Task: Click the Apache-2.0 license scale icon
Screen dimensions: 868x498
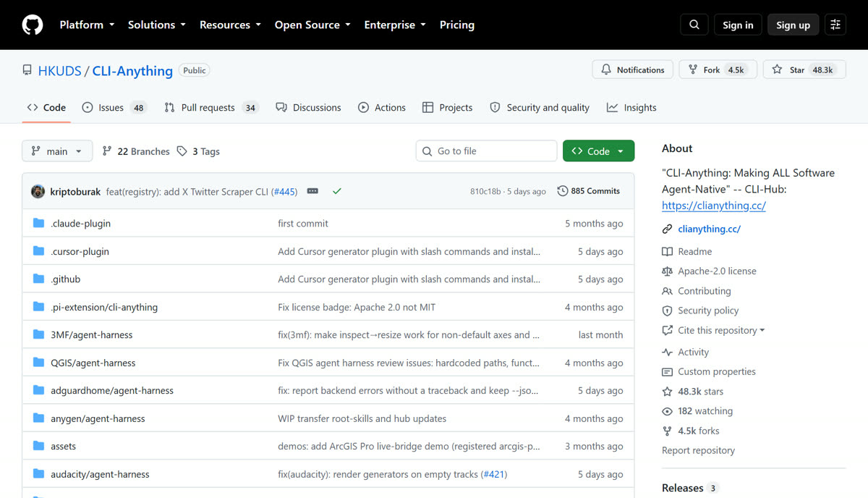Action: tap(667, 271)
